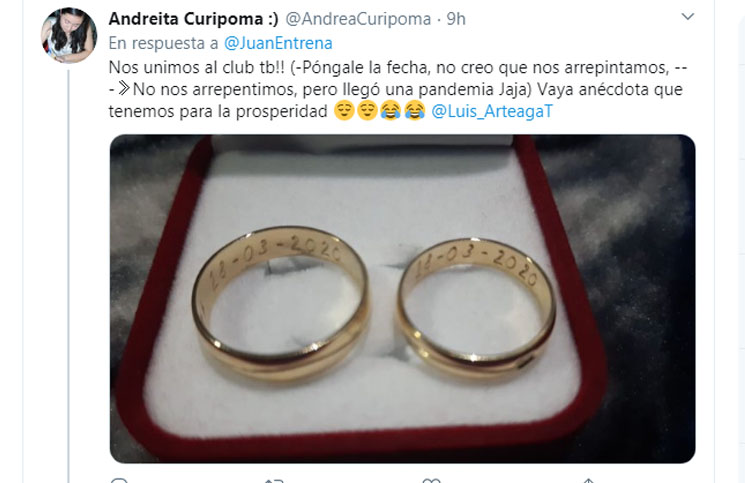Click the thread line under the avatar

point(68,276)
